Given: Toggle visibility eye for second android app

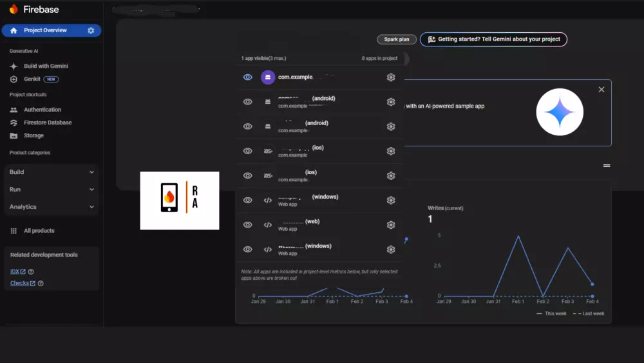Looking at the screenshot, I should [247, 126].
